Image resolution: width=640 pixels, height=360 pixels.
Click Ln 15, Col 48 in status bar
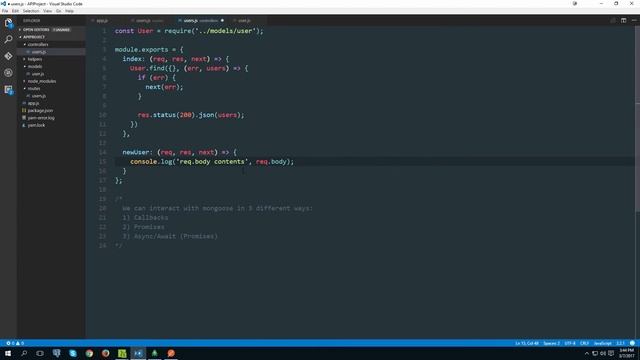527,343
